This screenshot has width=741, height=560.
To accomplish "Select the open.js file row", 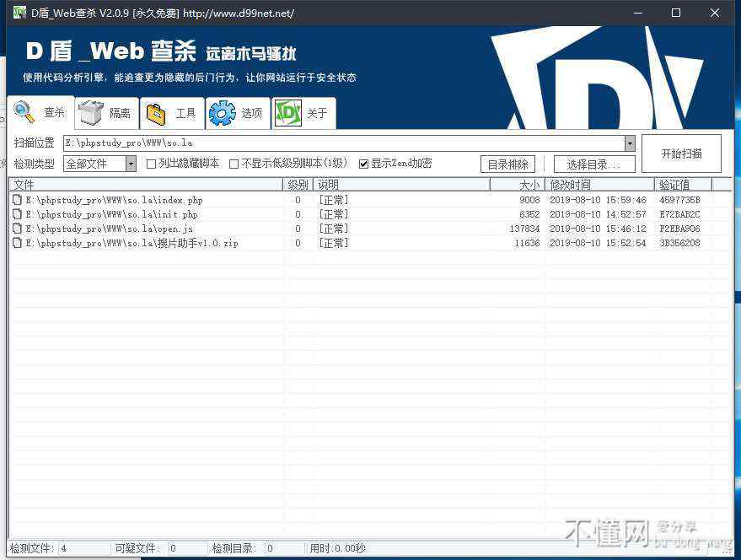I will (370, 229).
